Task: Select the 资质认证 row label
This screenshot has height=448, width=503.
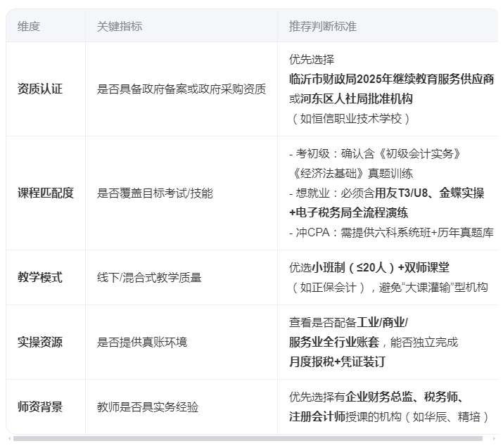Action: (x=40, y=89)
